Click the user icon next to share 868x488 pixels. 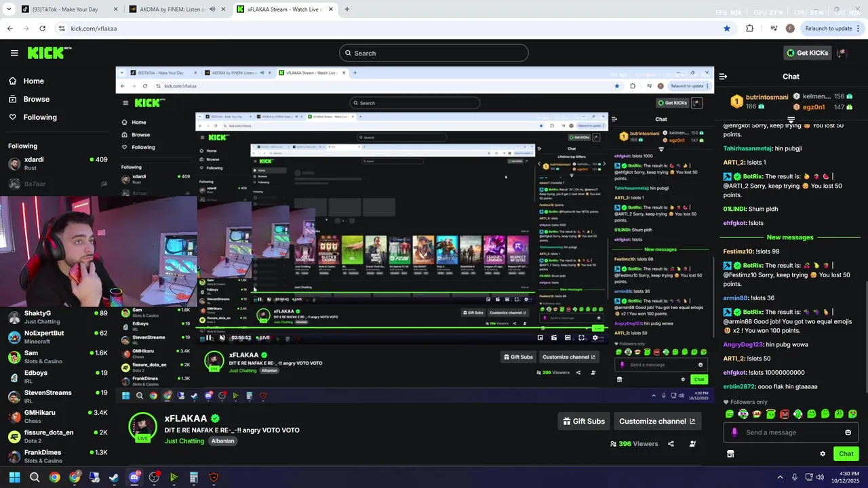point(692,444)
